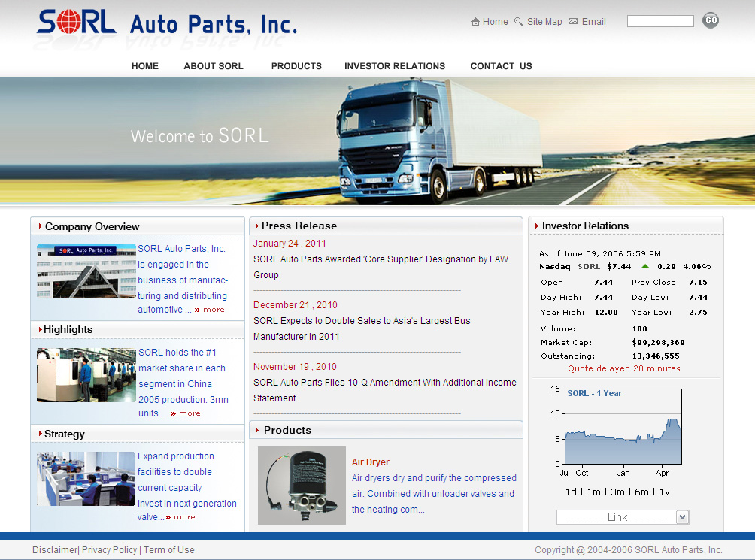Click the SORL 1 Year stock chart
This screenshot has height=560, width=755.
point(623,426)
